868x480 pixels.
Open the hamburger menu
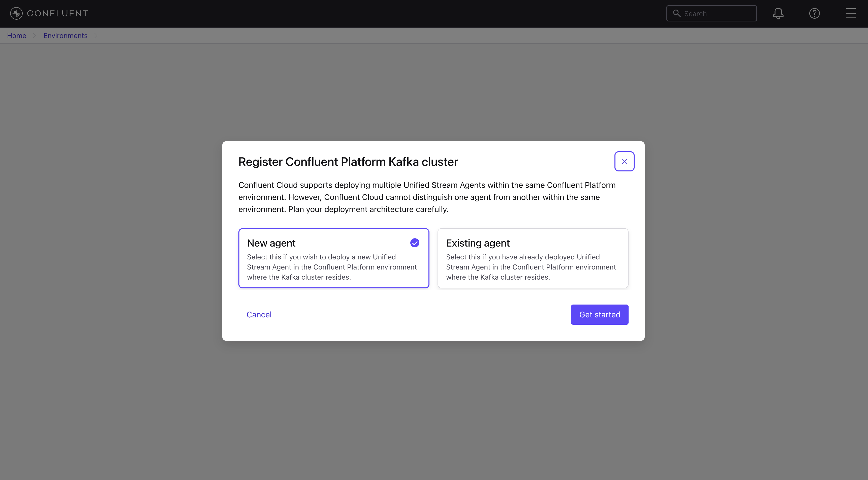[x=850, y=13]
